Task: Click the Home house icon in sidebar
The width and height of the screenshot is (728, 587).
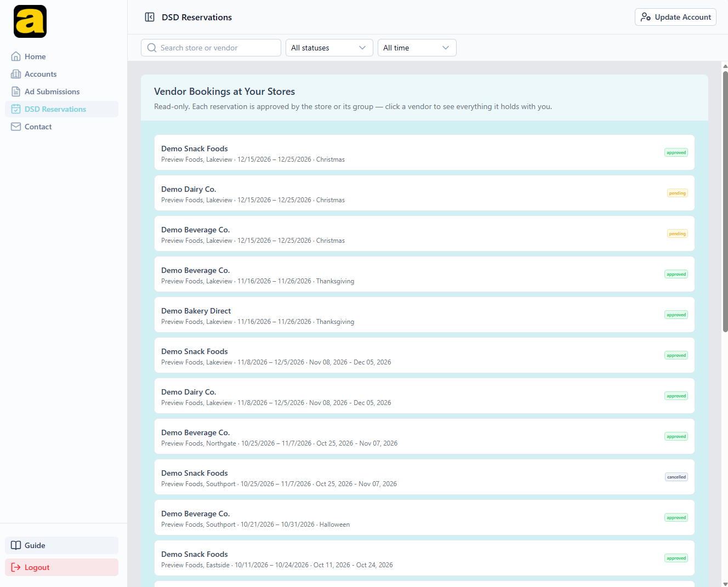Action: coord(16,56)
